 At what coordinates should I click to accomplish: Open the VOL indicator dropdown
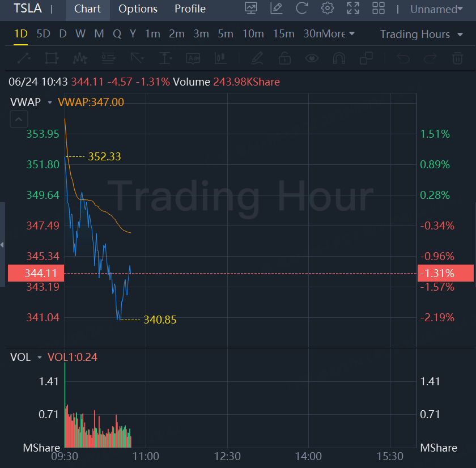(39, 357)
